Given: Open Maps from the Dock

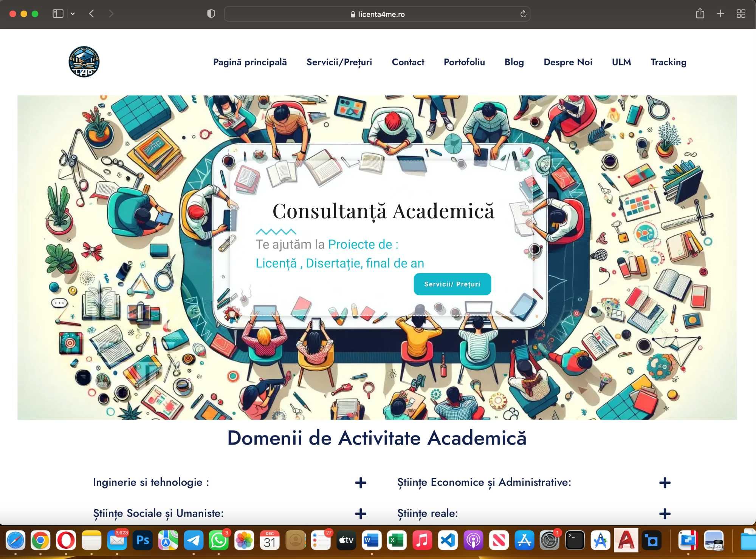Looking at the screenshot, I should pyautogui.click(x=168, y=540).
